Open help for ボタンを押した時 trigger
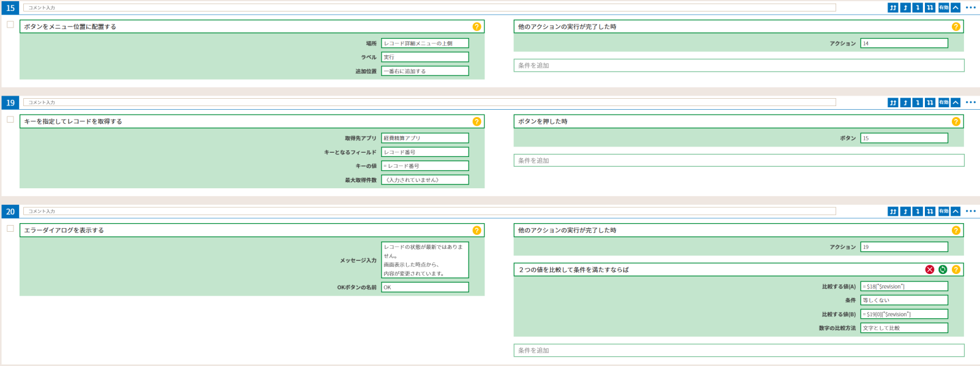Screen dimensions: 980x366 coord(956,121)
